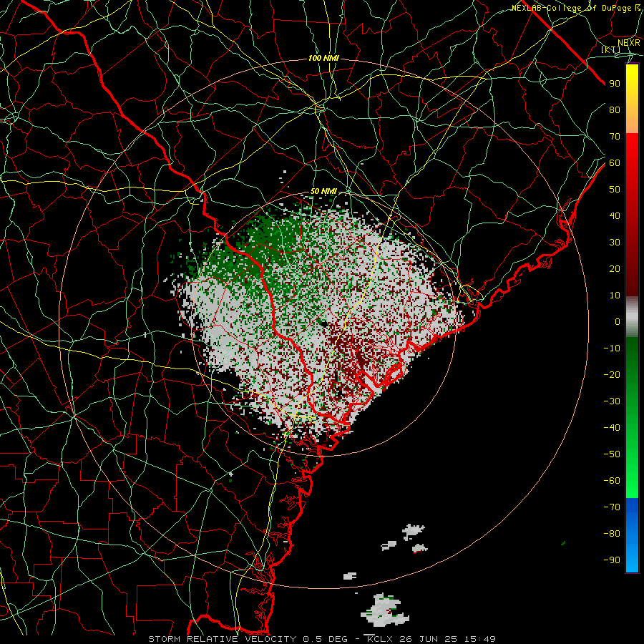Select the 80 value on the velocity scale
This screenshot has width=644, height=644.
(x=615, y=110)
